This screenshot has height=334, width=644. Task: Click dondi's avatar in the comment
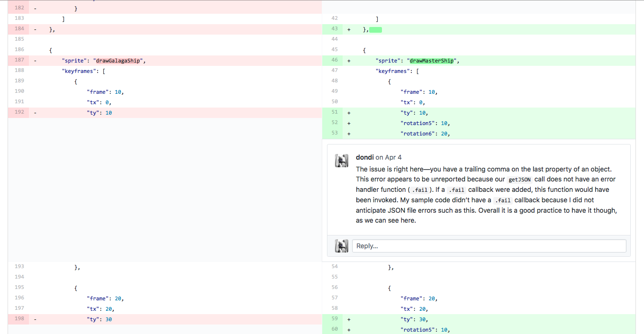coord(342,161)
